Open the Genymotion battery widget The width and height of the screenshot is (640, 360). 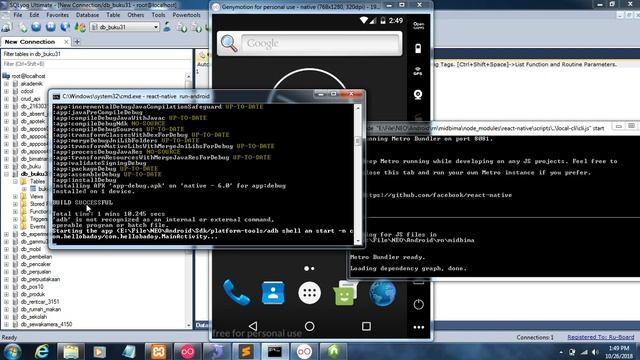tap(418, 48)
